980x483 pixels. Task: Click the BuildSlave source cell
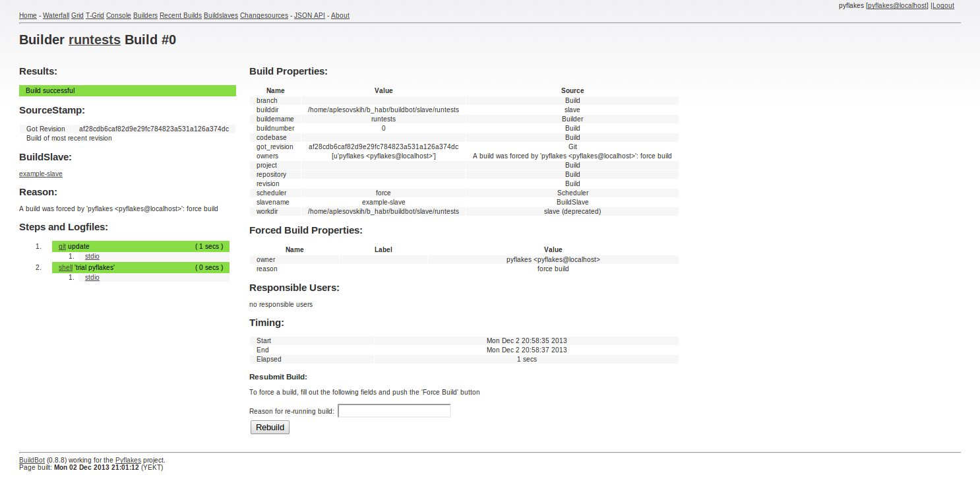[572, 202]
